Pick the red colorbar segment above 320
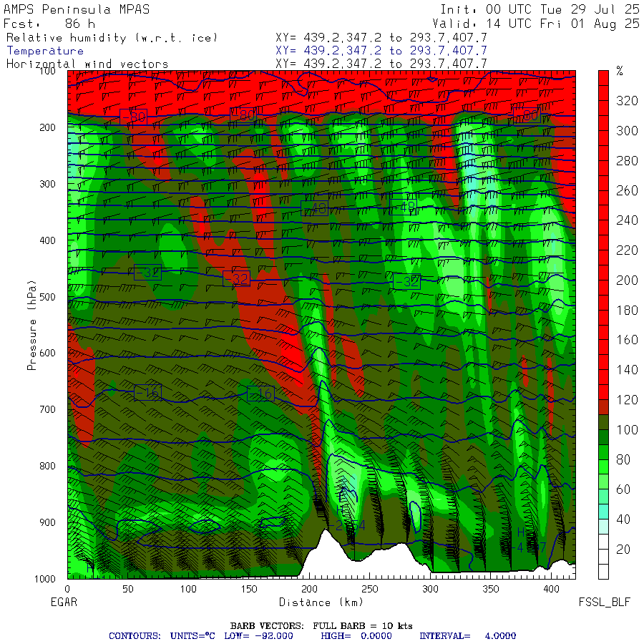This screenshot has width=644, height=644. pos(603,85)
